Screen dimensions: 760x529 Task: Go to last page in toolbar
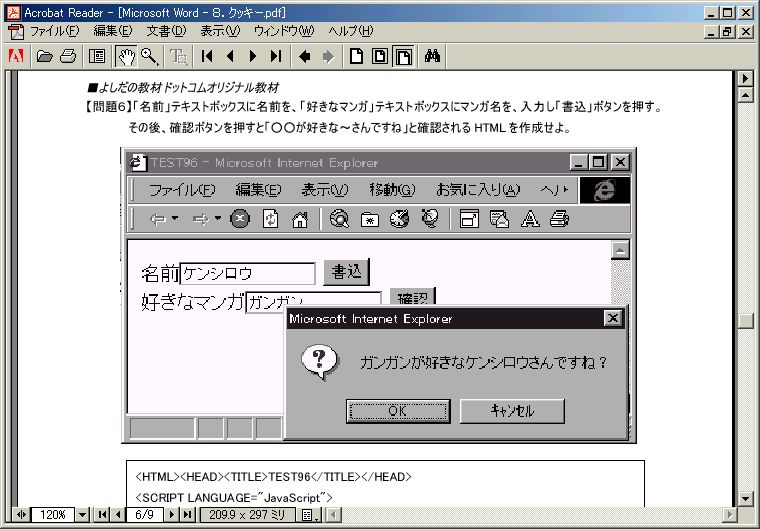coord(276,56)
